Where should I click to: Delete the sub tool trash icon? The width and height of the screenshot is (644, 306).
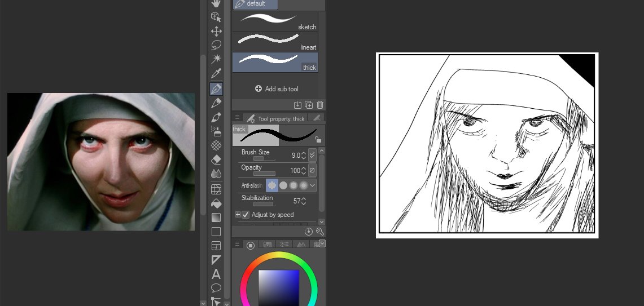click(320, 105)
